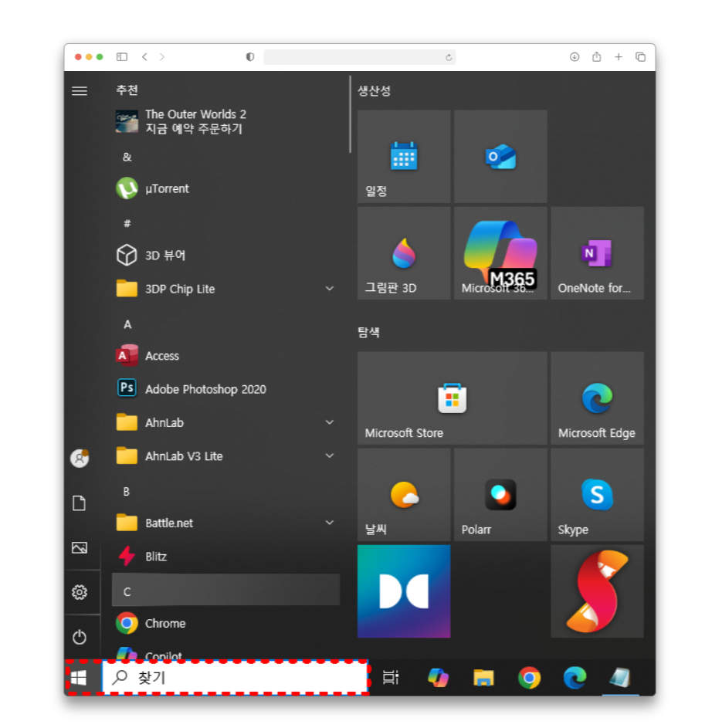
Task: Open the Microsoft Edge tile
Action: click(x=597, y=398)
